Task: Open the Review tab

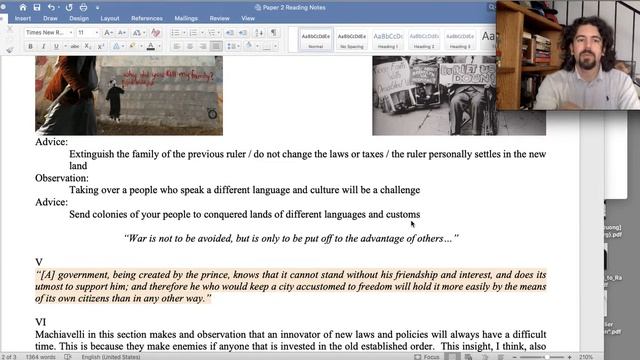Action: click(220, 18)
